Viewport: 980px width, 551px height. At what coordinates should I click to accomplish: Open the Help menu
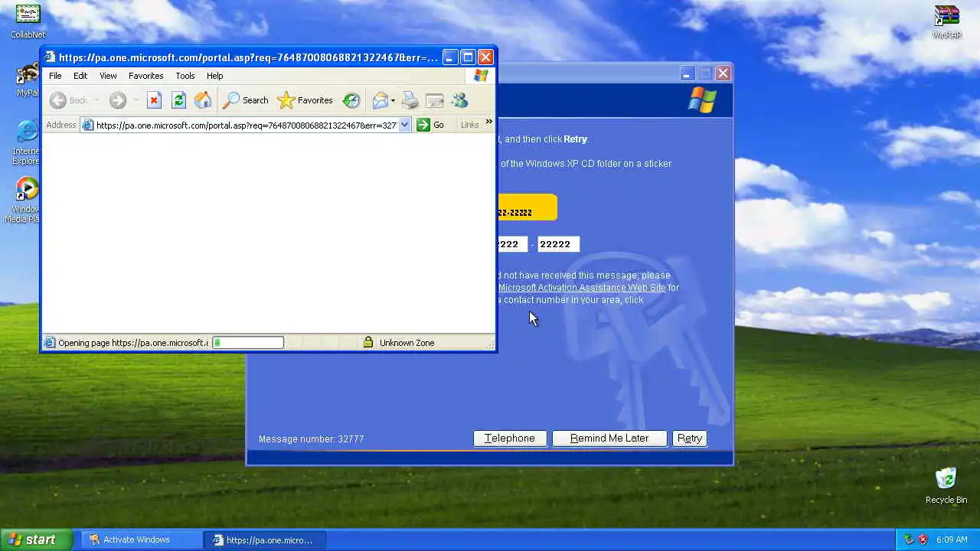214,76
